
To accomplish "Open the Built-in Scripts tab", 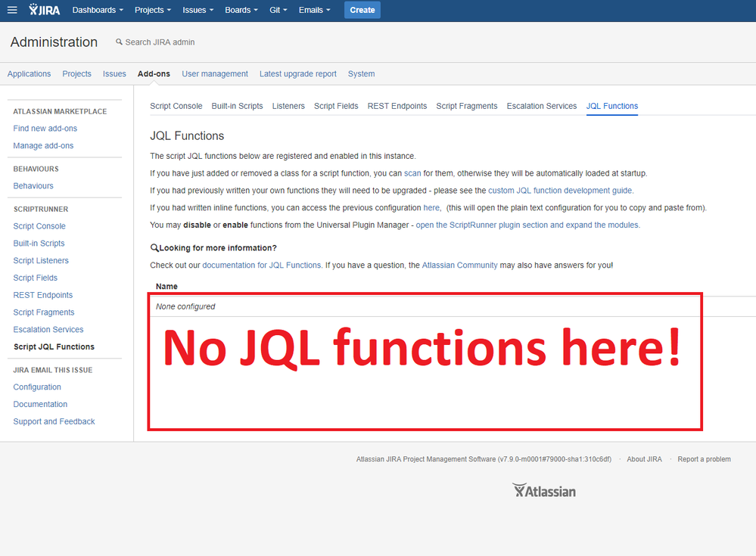I will coord(237,106).
